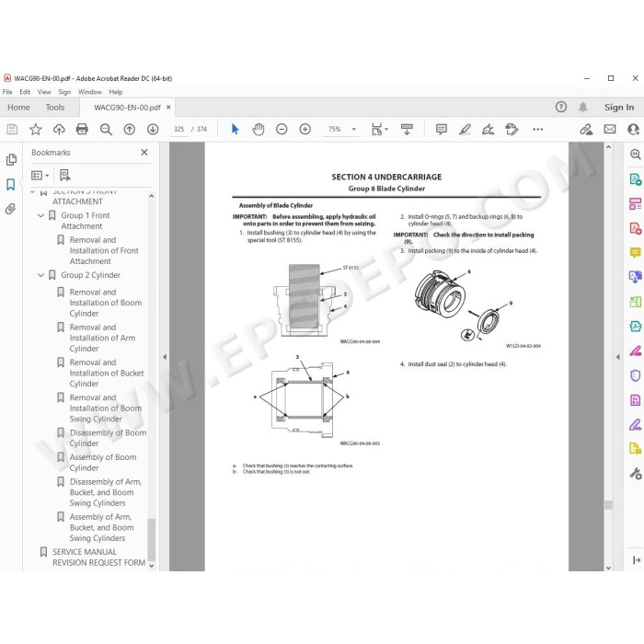The height and width of the screenshot is (644, 644).
Task: Collapse the Group 1 Front Attachment bookmark
Action: (x=40, y=215)
